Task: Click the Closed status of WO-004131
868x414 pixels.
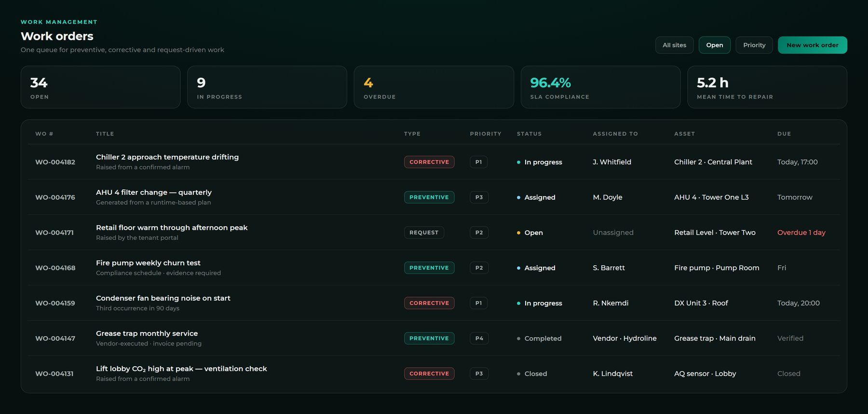Action: pyautogui.click(x=532, y=373)
